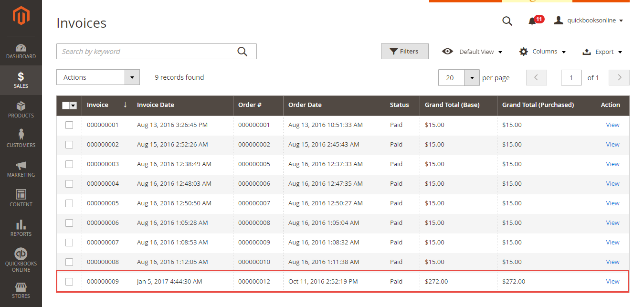Open the Export dropdown
The width and height of the screenshot is (644, 307).
[602, 52]
